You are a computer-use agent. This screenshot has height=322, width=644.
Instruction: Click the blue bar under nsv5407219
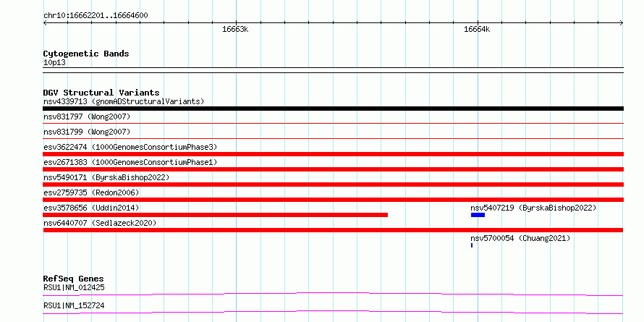478,215
